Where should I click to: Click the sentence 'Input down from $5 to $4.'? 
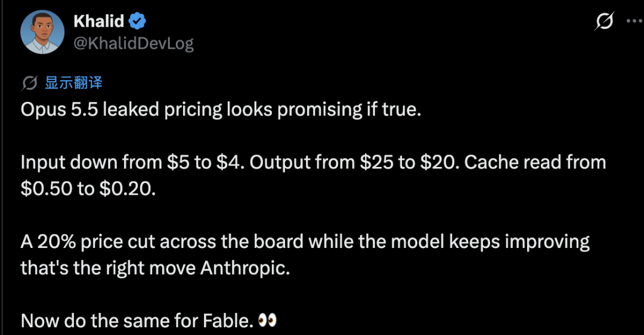pos(132,163)
